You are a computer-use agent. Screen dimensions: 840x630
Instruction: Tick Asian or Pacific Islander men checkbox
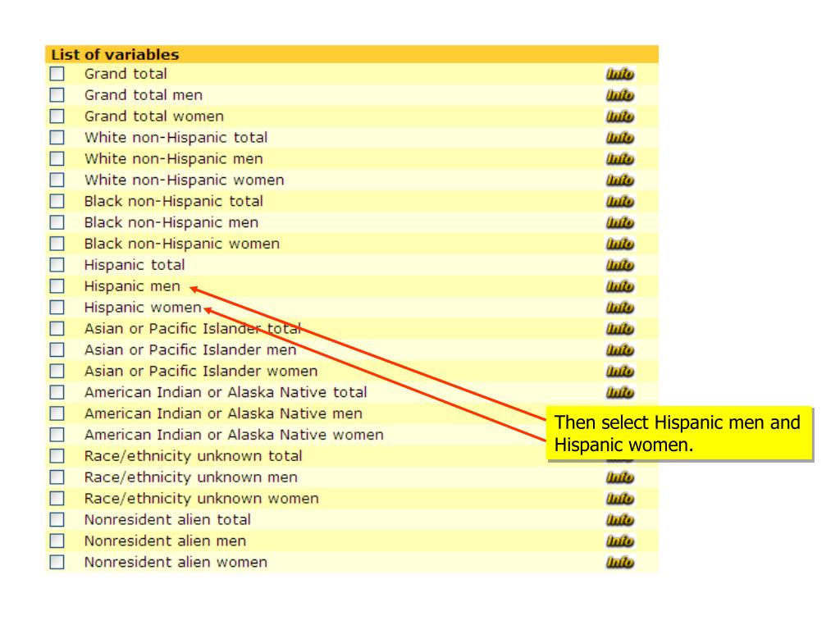57,349
